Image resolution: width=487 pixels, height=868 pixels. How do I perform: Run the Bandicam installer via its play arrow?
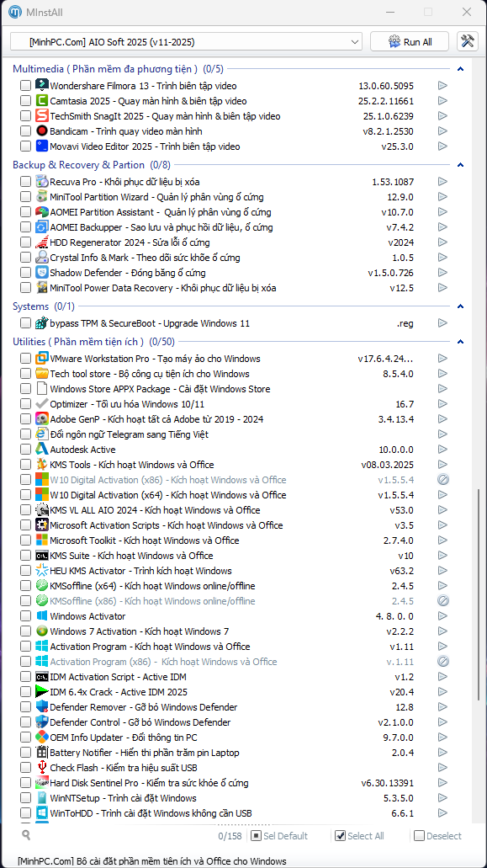point(442,131)
